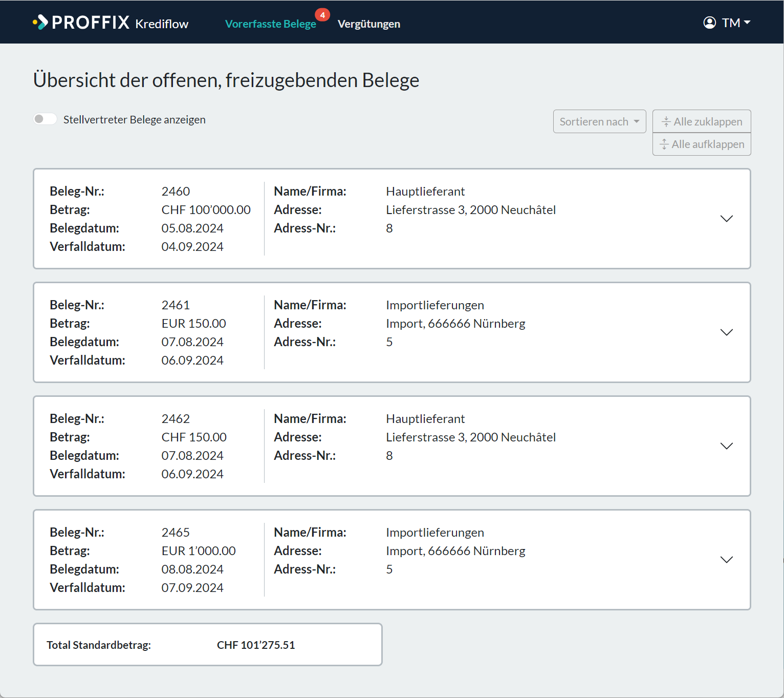Select the Importlieferungen card with EUR 1'000.00
The image size is (784, 698).
391,560
